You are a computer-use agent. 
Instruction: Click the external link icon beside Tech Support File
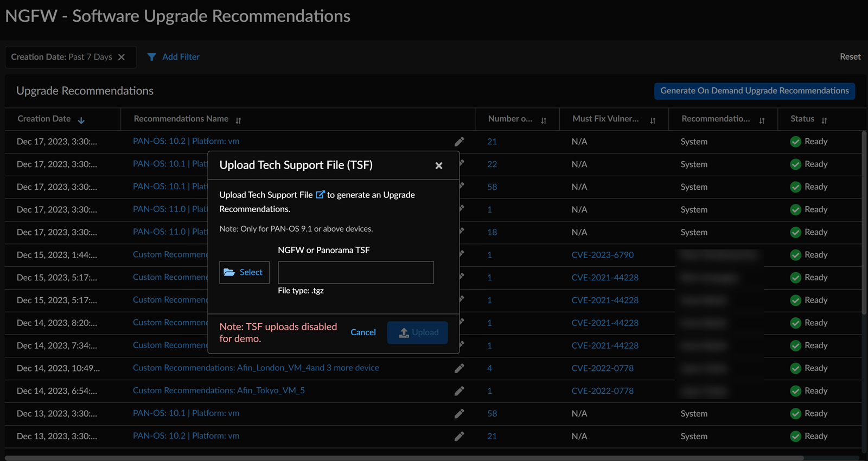coord(320,195)
